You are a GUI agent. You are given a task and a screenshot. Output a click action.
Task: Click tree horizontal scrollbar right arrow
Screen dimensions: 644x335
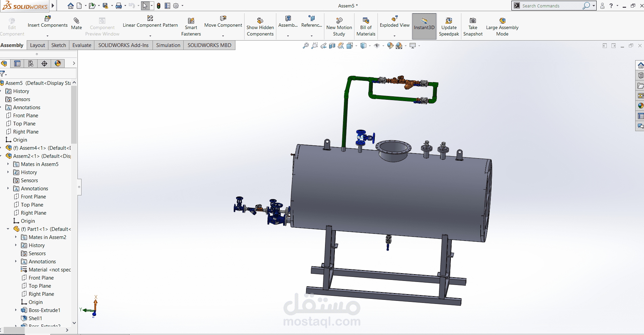coord(67,330)
